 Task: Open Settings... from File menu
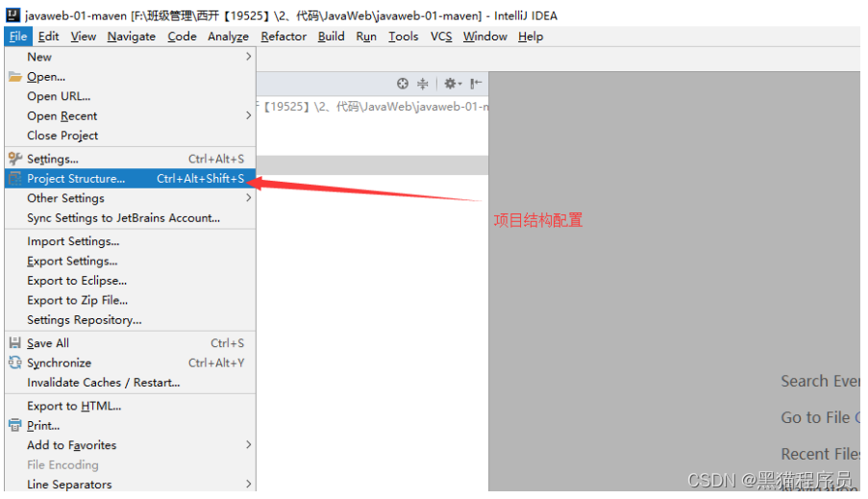pyautogui.click(x=130, y=159)
